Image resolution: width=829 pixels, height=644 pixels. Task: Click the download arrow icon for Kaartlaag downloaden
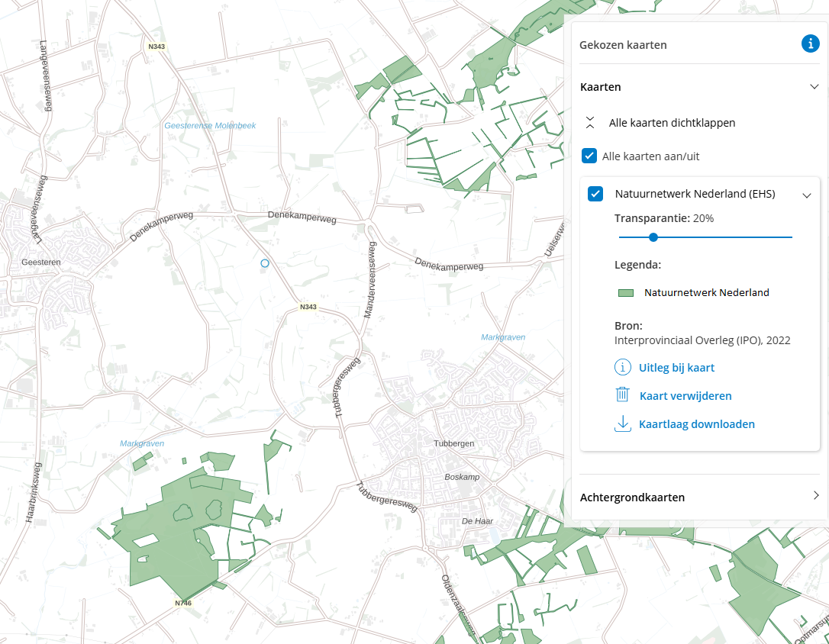click(623, 423)
